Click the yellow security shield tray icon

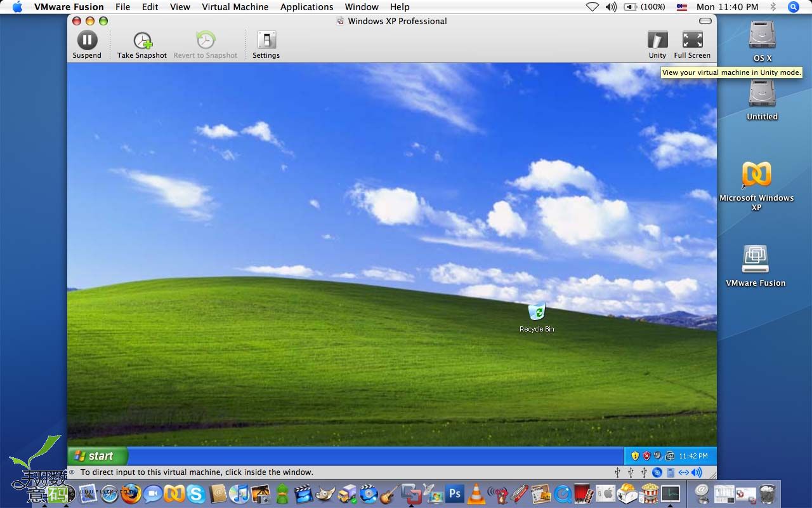tap(635, 456)
